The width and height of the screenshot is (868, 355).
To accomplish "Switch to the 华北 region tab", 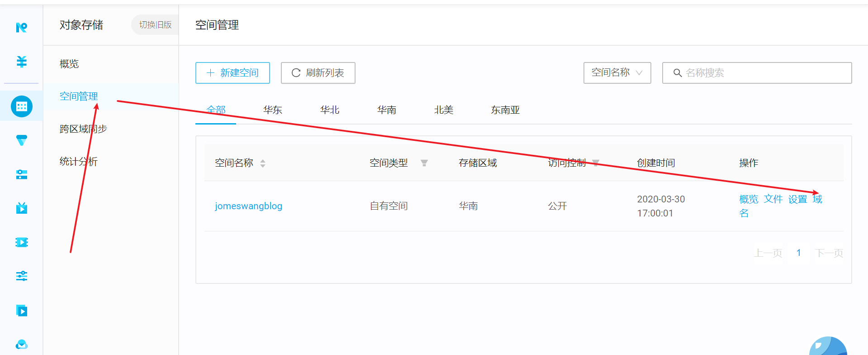I will tap(330, 110).
